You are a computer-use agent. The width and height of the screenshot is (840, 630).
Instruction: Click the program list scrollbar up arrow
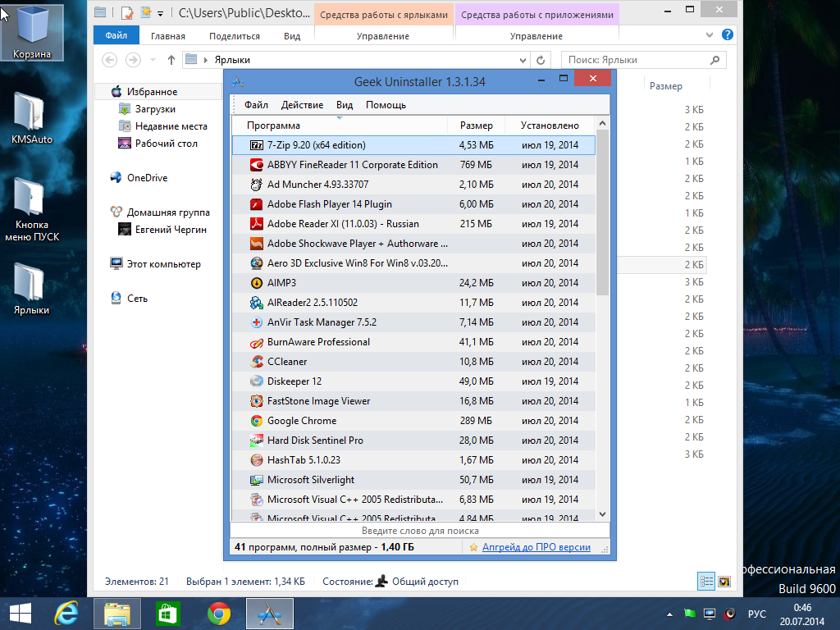coord(602,123)
